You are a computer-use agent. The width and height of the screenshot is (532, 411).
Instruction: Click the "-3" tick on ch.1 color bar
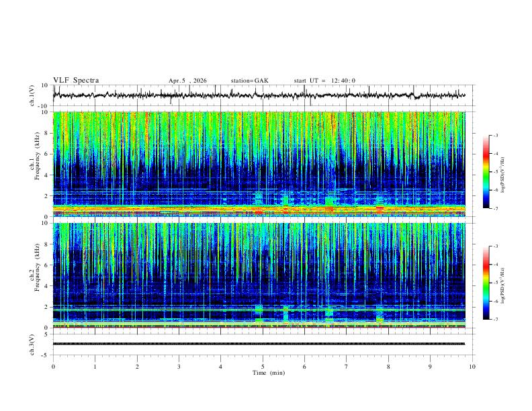495,135
